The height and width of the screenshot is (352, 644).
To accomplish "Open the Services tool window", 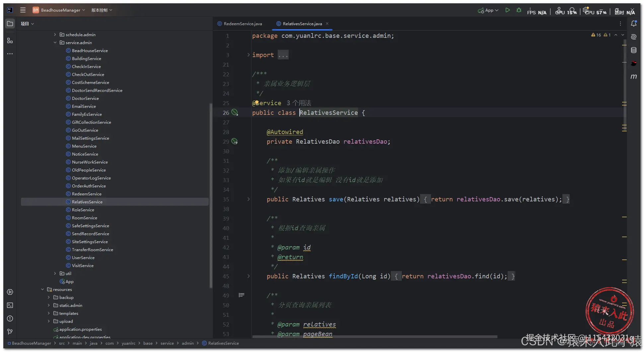I will (x=10, y=292).
